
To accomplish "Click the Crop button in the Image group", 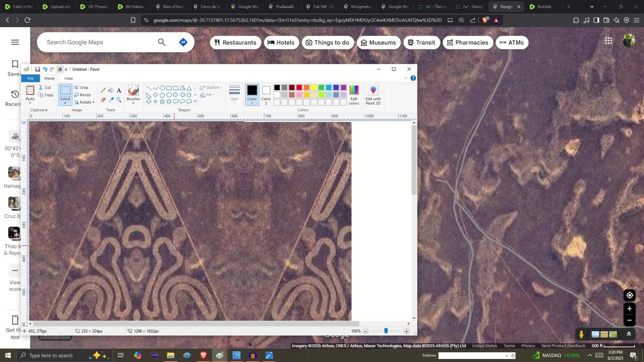I will point(81,87).
